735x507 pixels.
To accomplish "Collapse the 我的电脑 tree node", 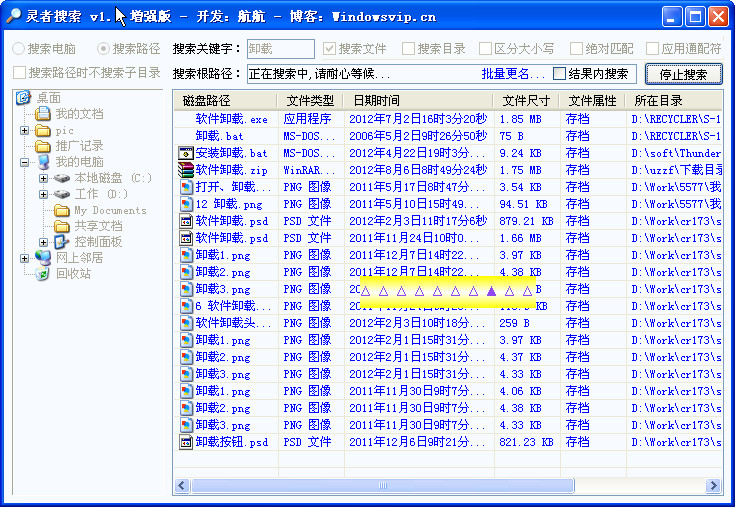I will [24, 162].
